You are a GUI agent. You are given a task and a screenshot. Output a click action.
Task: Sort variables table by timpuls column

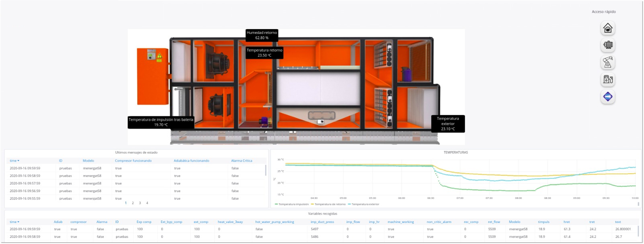pos(544,222)
